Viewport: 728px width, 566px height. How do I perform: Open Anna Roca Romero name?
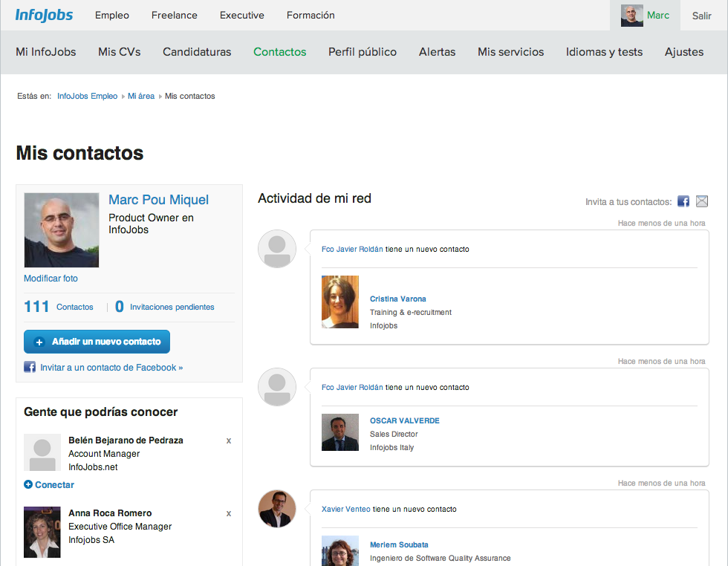tap(110, 513)
